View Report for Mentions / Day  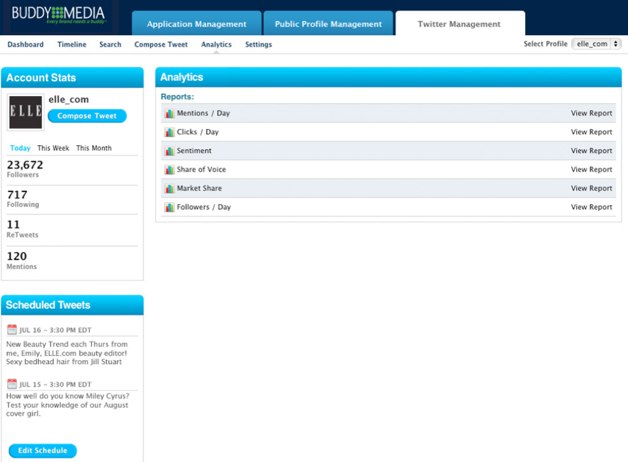[x=592, y=113]
